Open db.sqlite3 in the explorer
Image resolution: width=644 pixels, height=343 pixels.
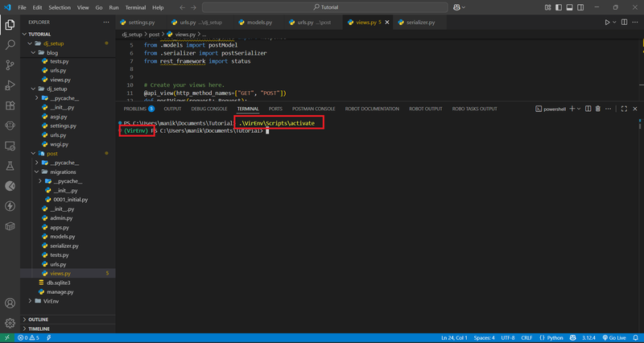pyautogui.click(x=58, y=283)
